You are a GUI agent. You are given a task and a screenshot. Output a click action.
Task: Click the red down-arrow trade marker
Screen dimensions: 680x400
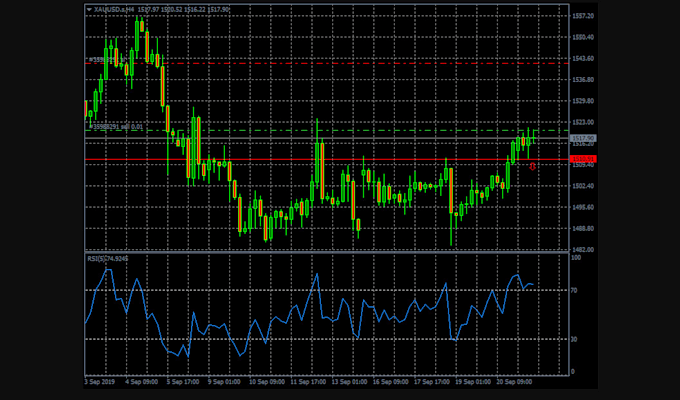[x=533, y=167]
